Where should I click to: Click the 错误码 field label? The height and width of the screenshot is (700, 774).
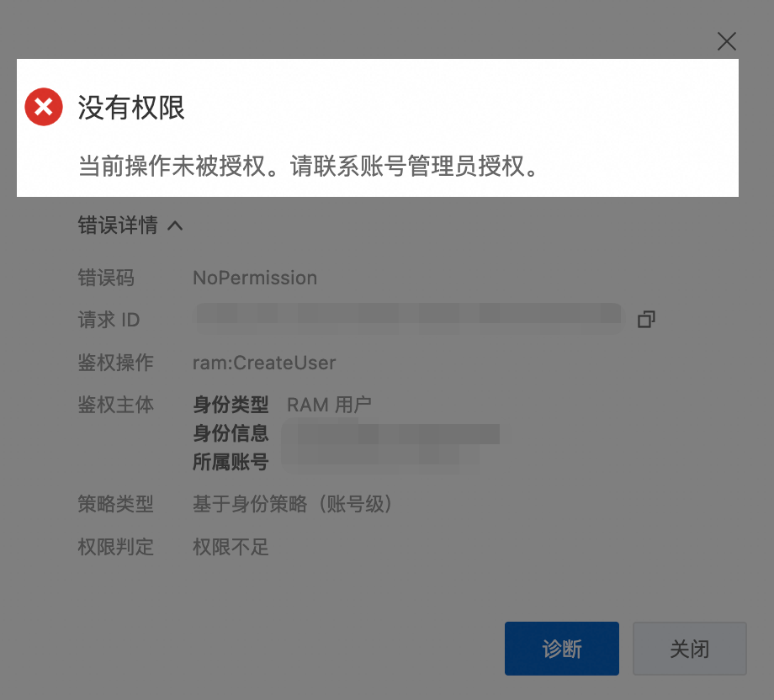106,278
